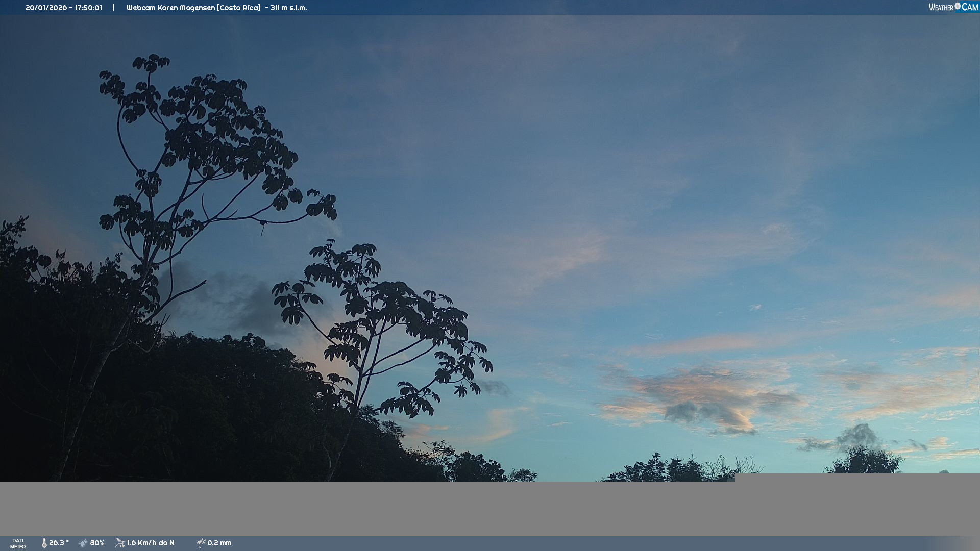This screenshot has width=980, height=551.
Task: Click the 17:50:01 timestamp
Action: pos(89,8)
